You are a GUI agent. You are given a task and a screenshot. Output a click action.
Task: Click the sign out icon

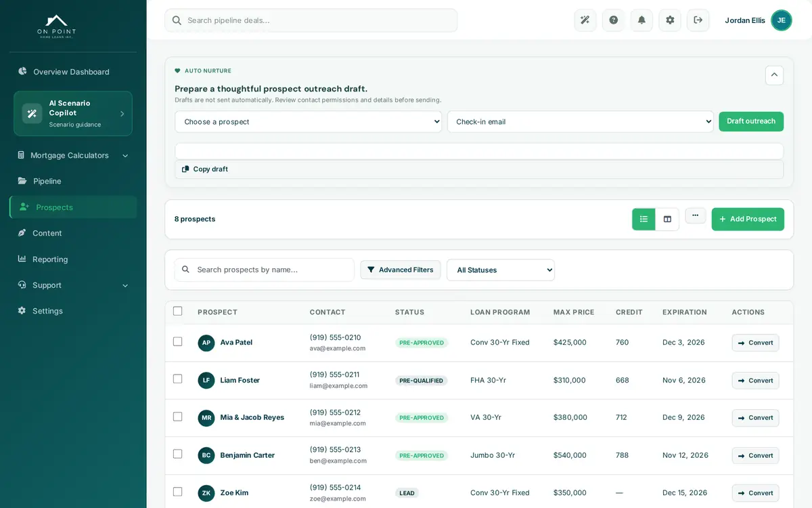pos(698,20)
